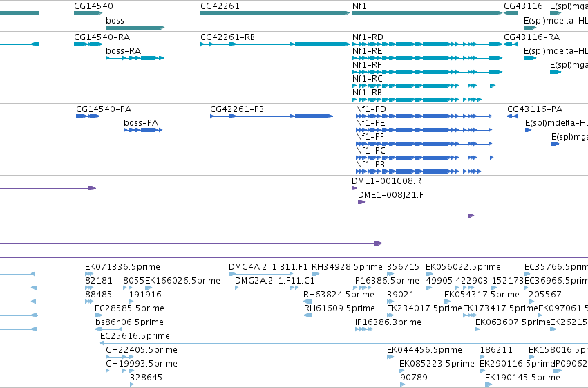Click the RH34928.5prime EST label
Screen dimensions: 588x388
348,267
